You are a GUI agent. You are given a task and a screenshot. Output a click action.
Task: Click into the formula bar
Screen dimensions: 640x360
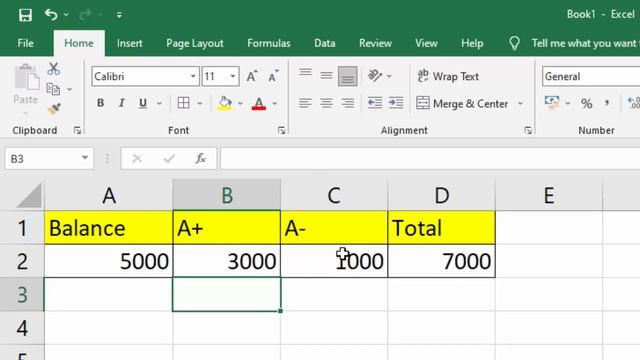coord(430,158)
